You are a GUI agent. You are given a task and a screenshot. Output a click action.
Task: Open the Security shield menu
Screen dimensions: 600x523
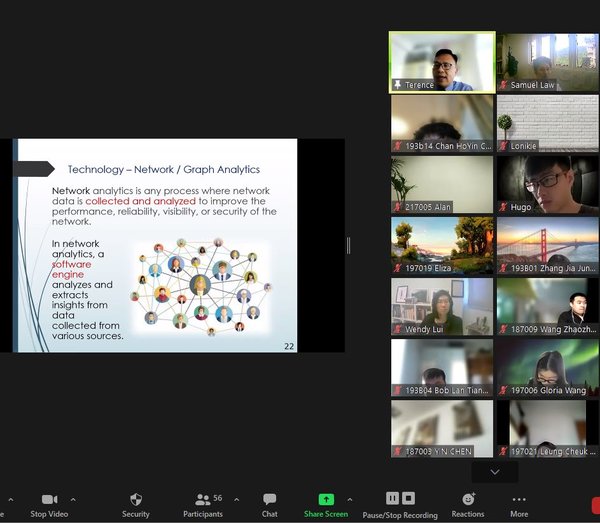pos(136,499)
